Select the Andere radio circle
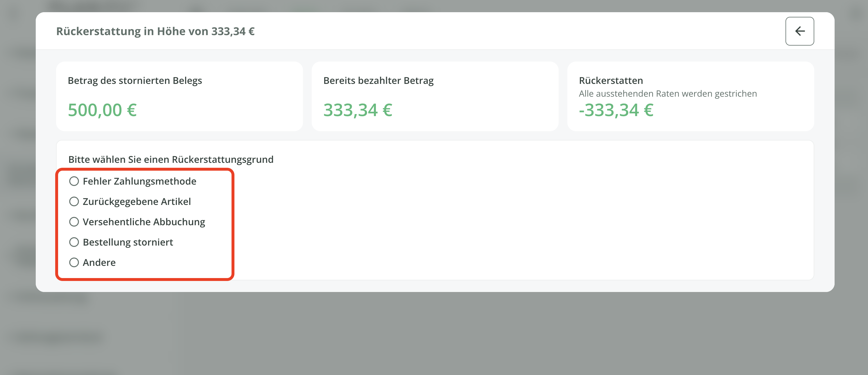Viewport: 868px width, 375px height. tap(74, 262)
